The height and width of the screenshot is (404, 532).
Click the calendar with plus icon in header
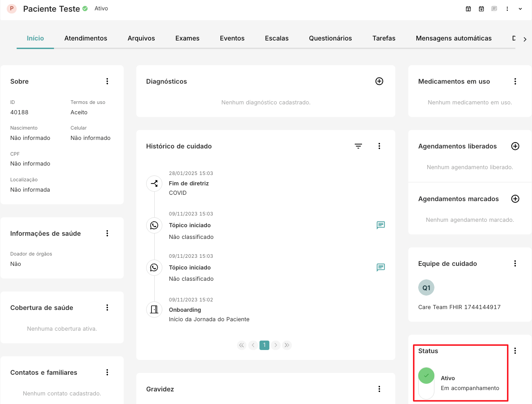[x=481, y=9]
